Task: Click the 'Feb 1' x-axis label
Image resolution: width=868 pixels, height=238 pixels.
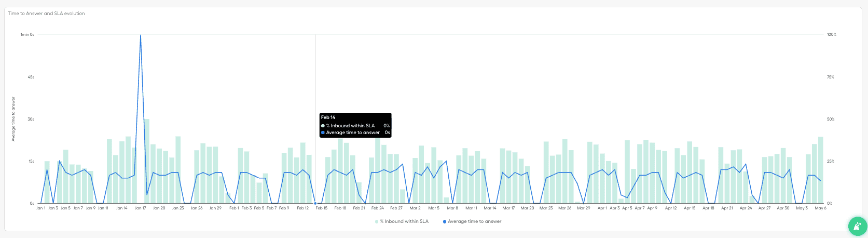Action: [x=234, y=208]
